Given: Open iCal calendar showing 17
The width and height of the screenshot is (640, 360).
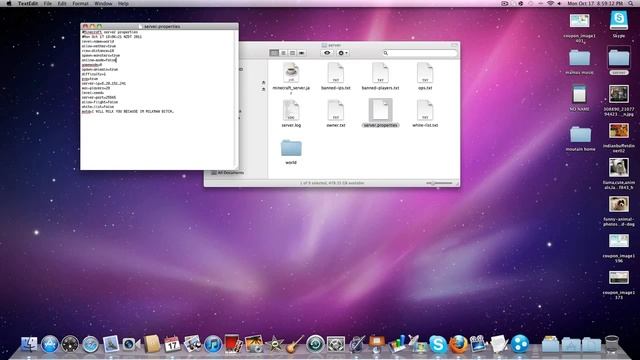Looking at the screenshot, I should tap(172, 344).
